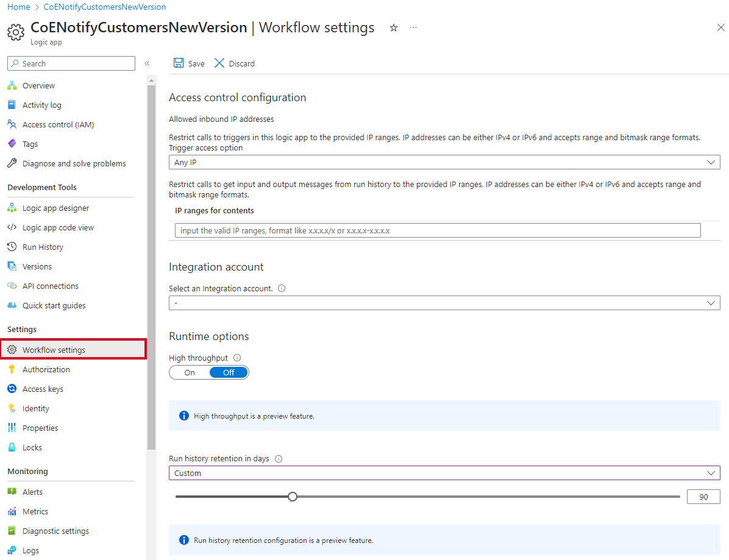Click the Integration account info icon
Viewport: 729px width, 560px height.
282,289
